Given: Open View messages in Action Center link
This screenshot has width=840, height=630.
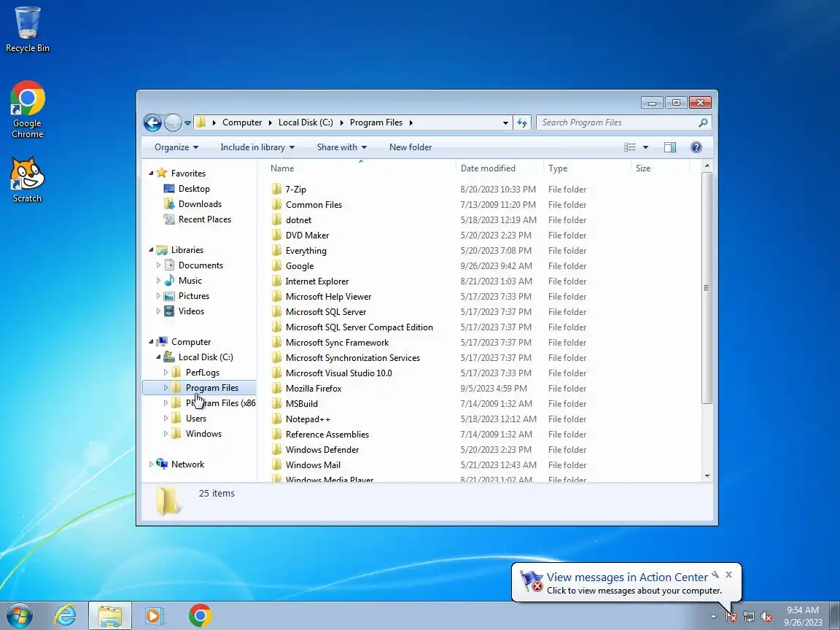Looking at the screenshot, I should 627,577.
